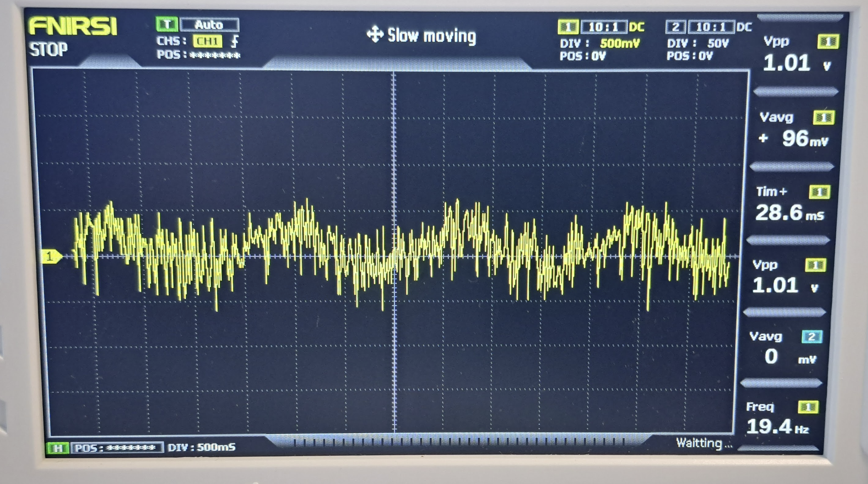Tap the trigger POS value field

click(x=215, y=55)
